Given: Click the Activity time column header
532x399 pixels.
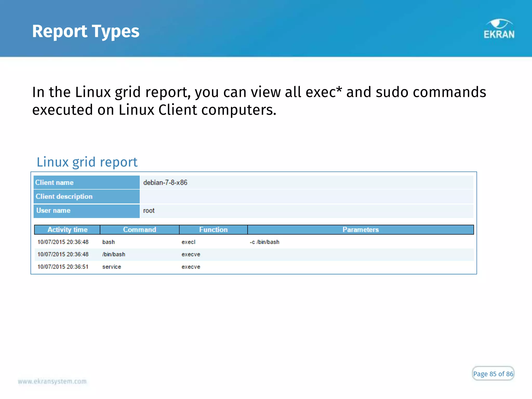Looking at the screenshot, I should pyautogui.click(x=67, y=230).
